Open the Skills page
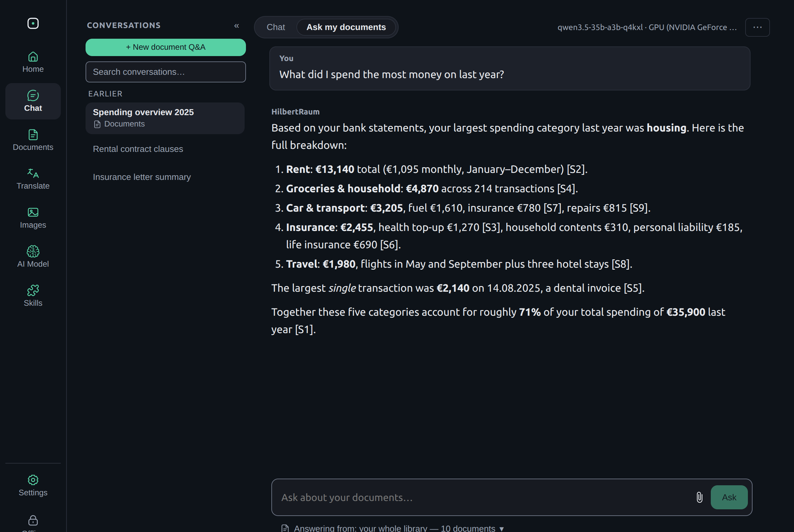The image size is (794, 532). click(33, 296)
